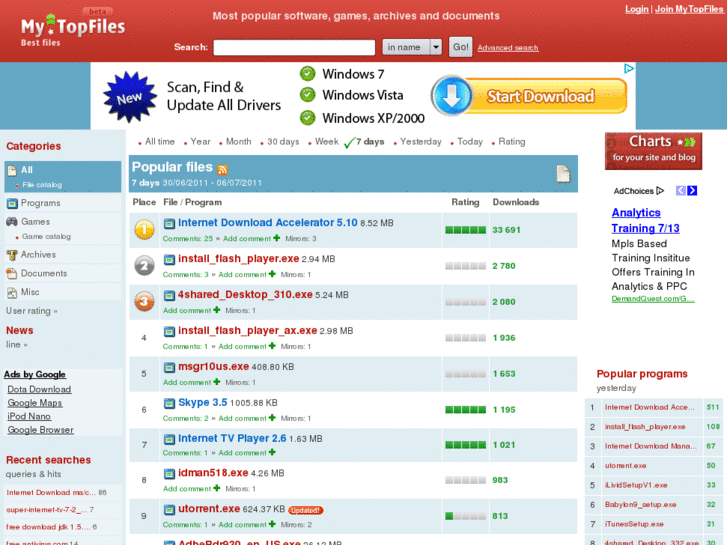Click the Login link
This screenshot has width=727, height=545.
pyautogui.click(x=637, y=9)
